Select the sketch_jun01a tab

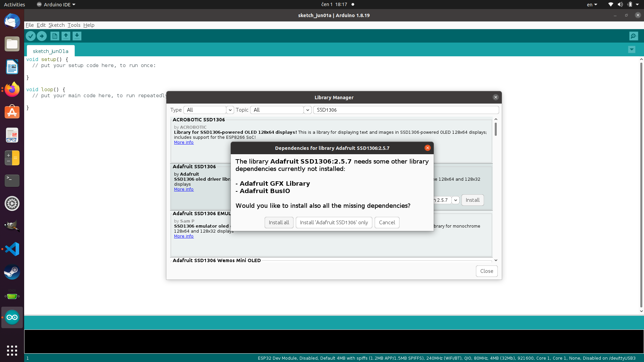51,51
